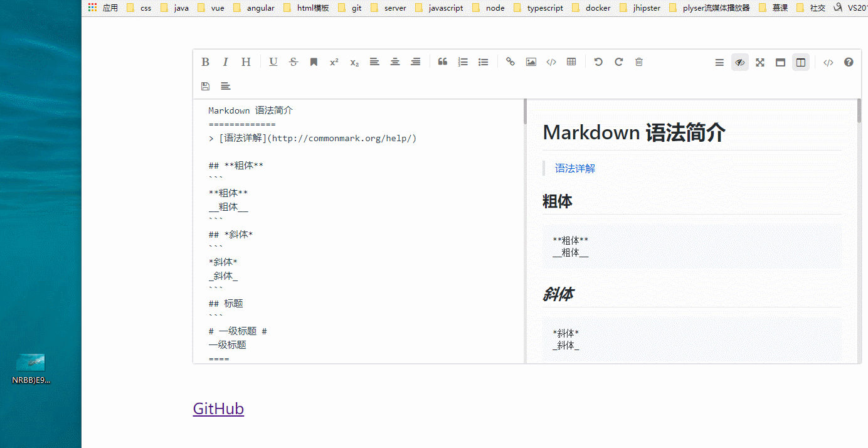The height and width of the screenshot is (448, 868).
Task: Toggle the preview eye-slash button
Action: [740, 62]
